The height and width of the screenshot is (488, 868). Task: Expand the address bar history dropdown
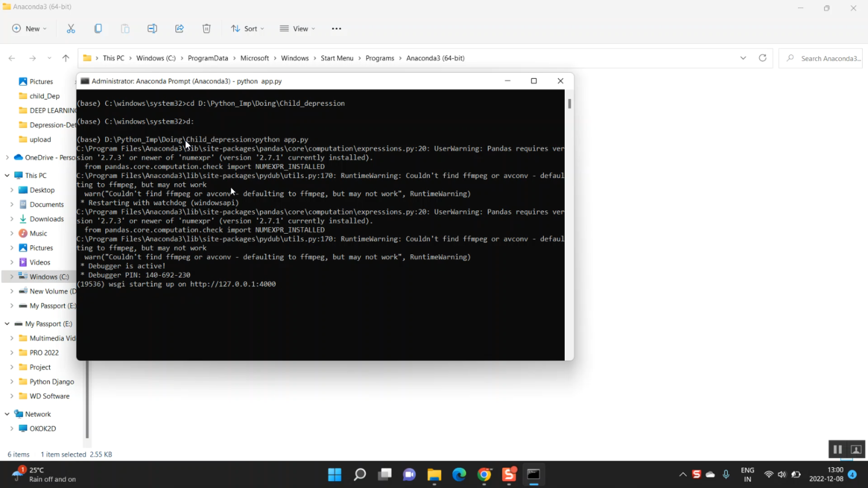pos(743,58)
